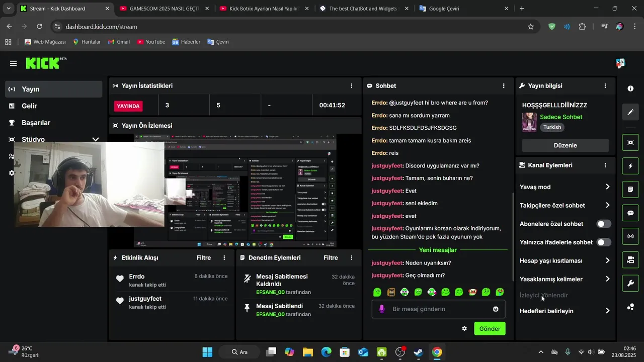
Task: Click the YAYINDA live badge
Action: (128, 106)
